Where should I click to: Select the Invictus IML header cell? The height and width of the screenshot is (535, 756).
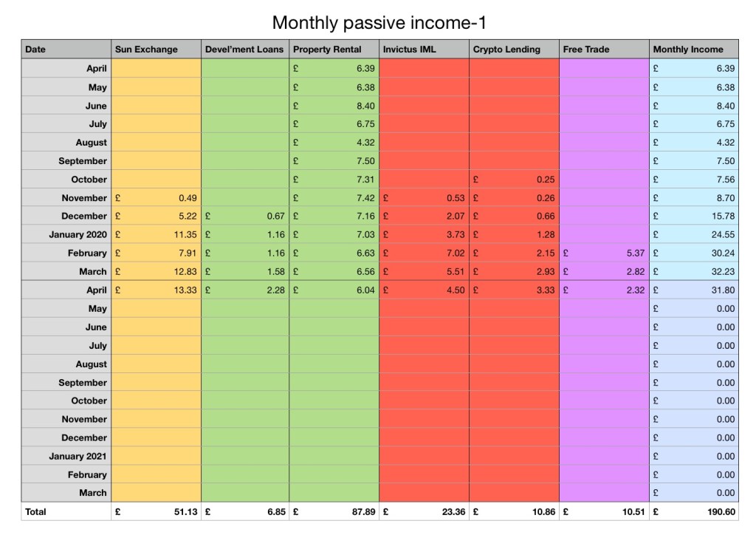coord(424,50)
